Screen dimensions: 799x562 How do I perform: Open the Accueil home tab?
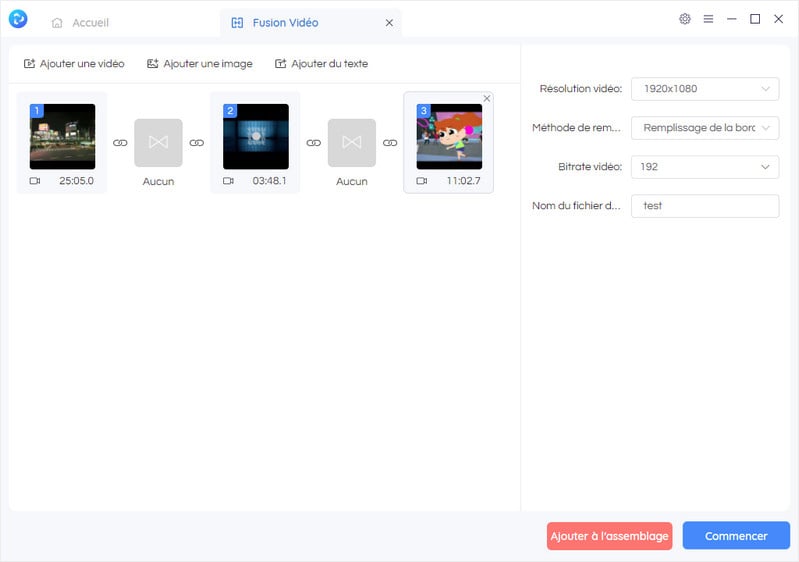point(81,23)
